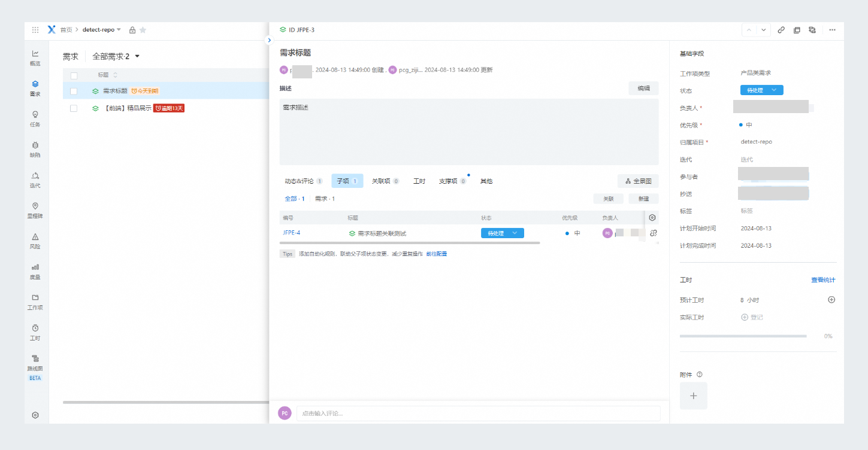Switch to the 支撑项 tab
The width and height of the screenshot is (868, 450).
tap(453, 181)
